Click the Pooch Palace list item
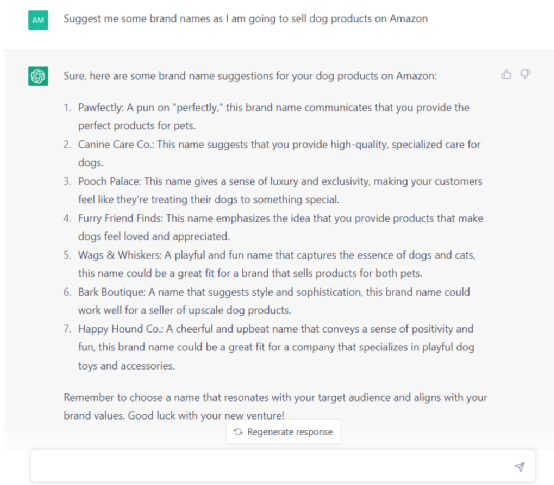Viewport: 554px width, 485px height. pyautogui.click(x=273, y=190)
